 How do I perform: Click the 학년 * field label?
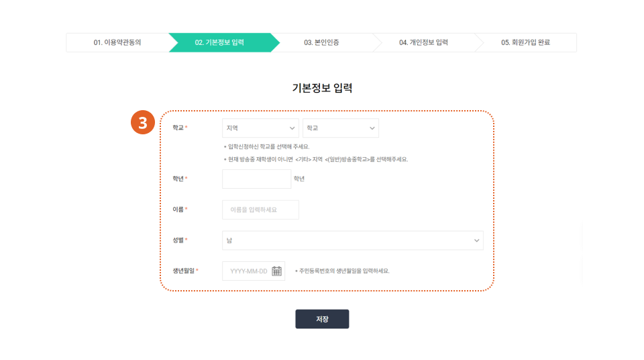click(x=180, y=179)
